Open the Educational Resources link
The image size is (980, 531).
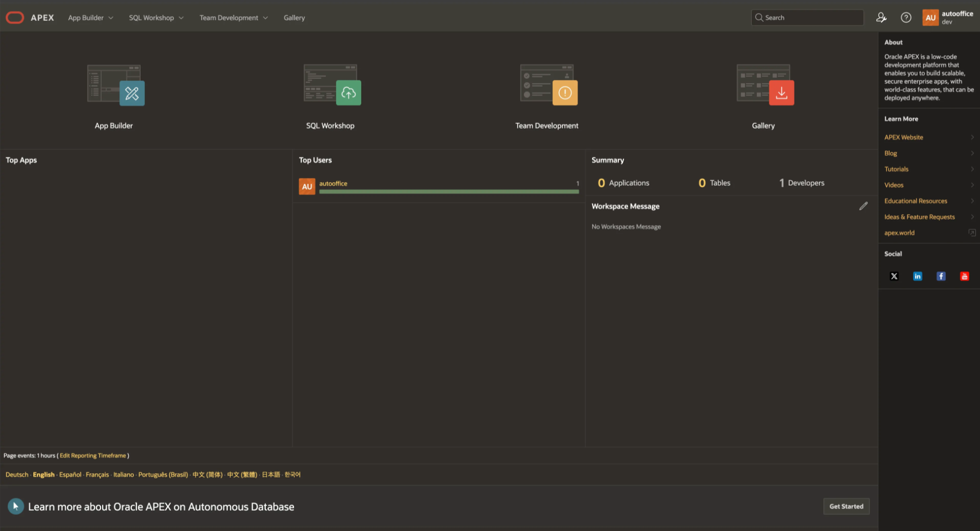point(915,201)
